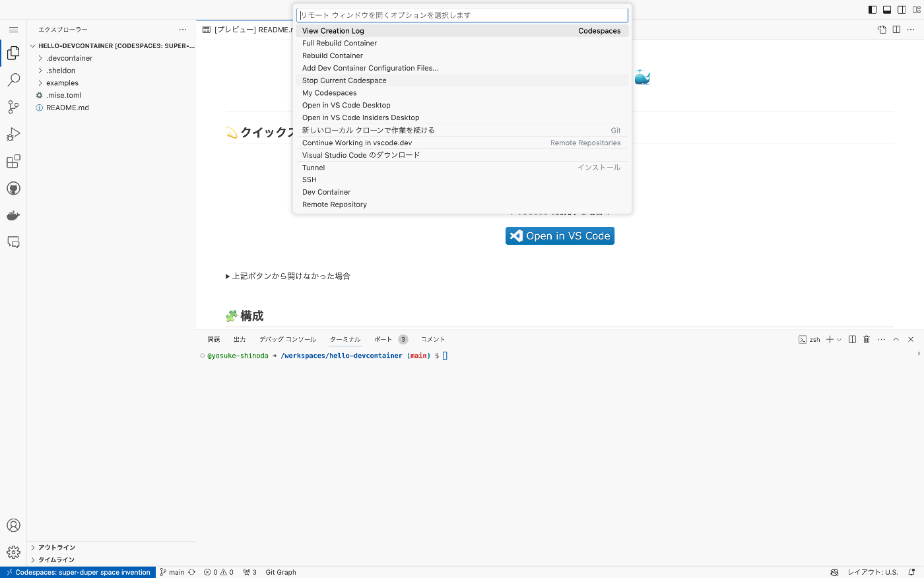The width and height of the screenshot is (924, 578).
Task: Open the errors and warnings counter in the status bar
Action: [x=218, y=572]
